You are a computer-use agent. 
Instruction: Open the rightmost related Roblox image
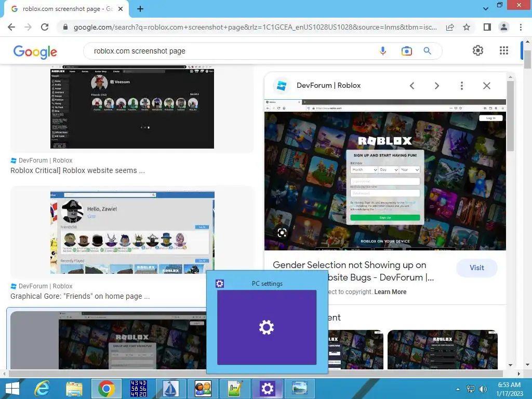point(443,350)
